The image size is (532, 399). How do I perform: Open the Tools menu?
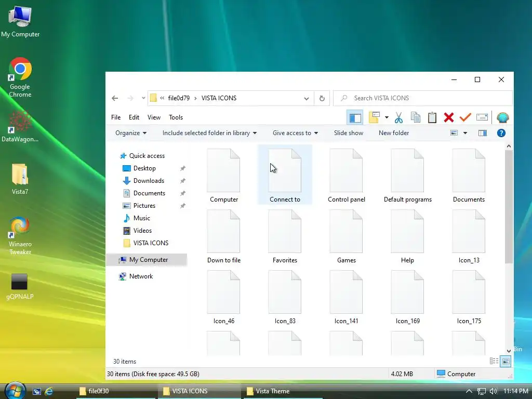176,117
